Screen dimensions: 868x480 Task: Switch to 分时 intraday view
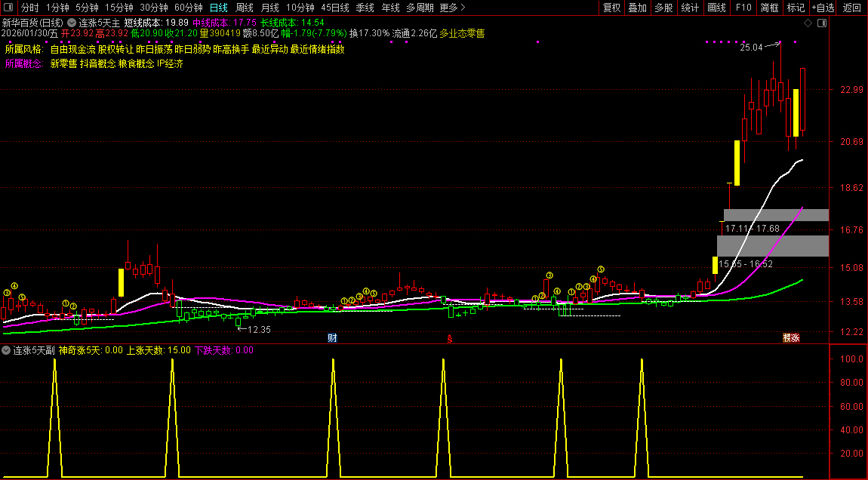click(30, 8)
